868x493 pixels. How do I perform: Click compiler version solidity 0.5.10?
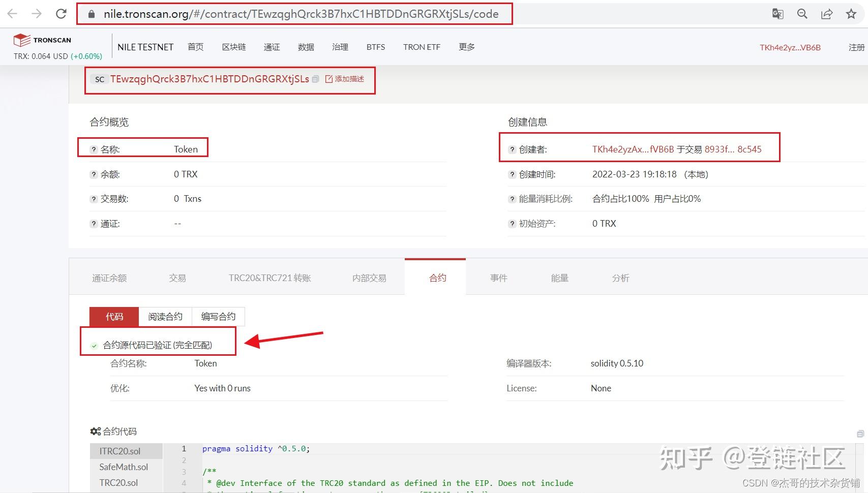tap(617, 363)
